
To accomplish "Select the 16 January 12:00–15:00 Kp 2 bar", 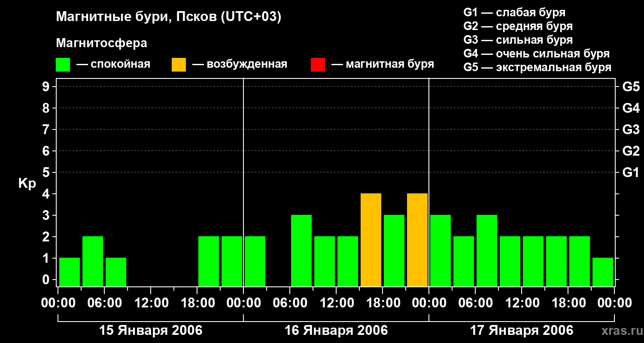I will (x=348, y=262).
